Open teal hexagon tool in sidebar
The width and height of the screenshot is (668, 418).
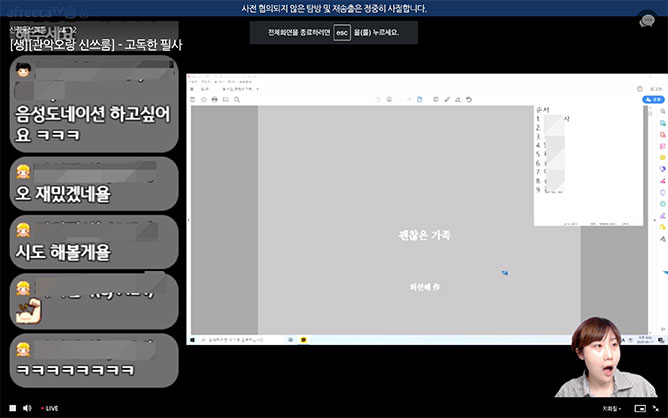pyautogui.click(x=662, y=204)
